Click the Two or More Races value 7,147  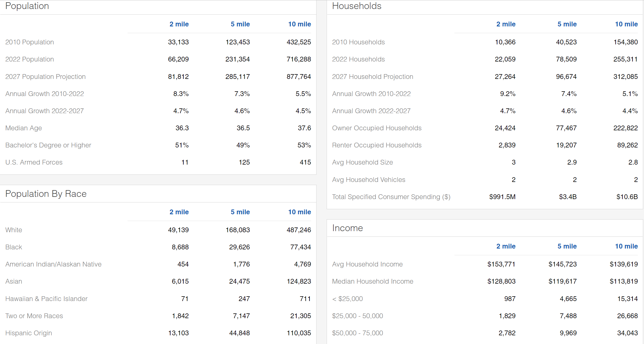pyautogui.click(x=241, y=316)
